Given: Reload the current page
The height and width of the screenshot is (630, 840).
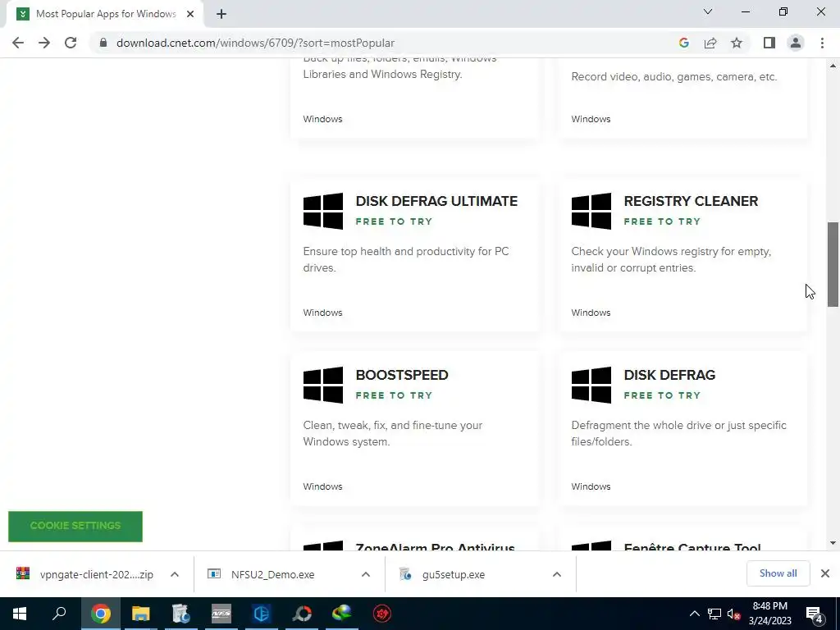Looking at the screenshot, I should click(71, 43).
